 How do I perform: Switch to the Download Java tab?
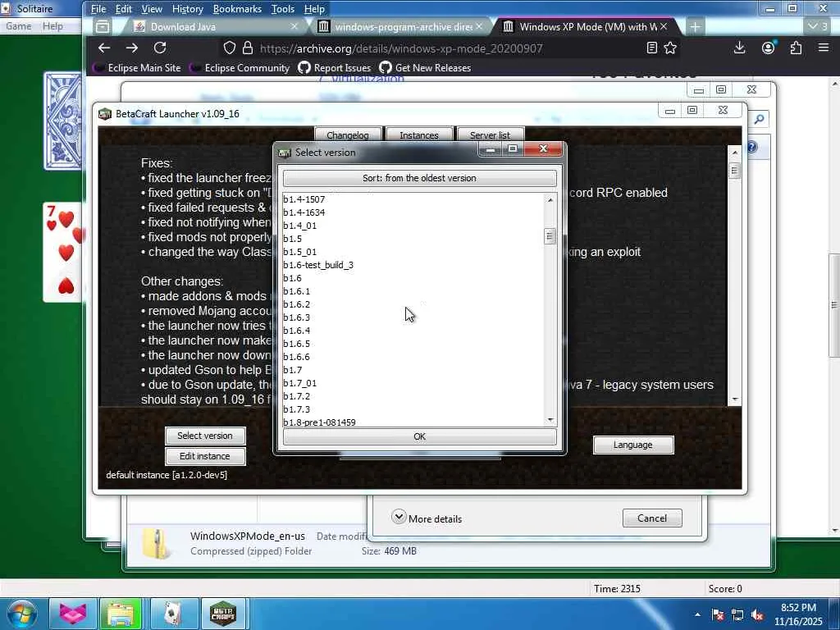tap(214, 27)
